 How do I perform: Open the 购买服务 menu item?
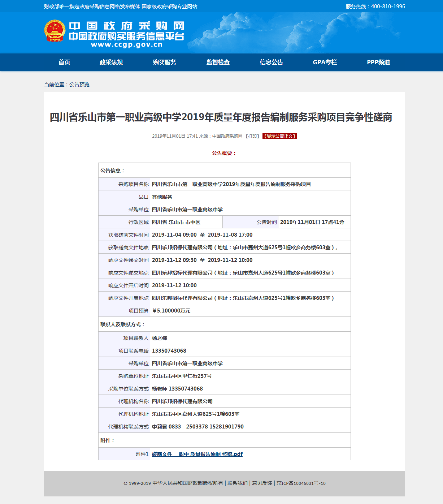[x=165, y=62]
